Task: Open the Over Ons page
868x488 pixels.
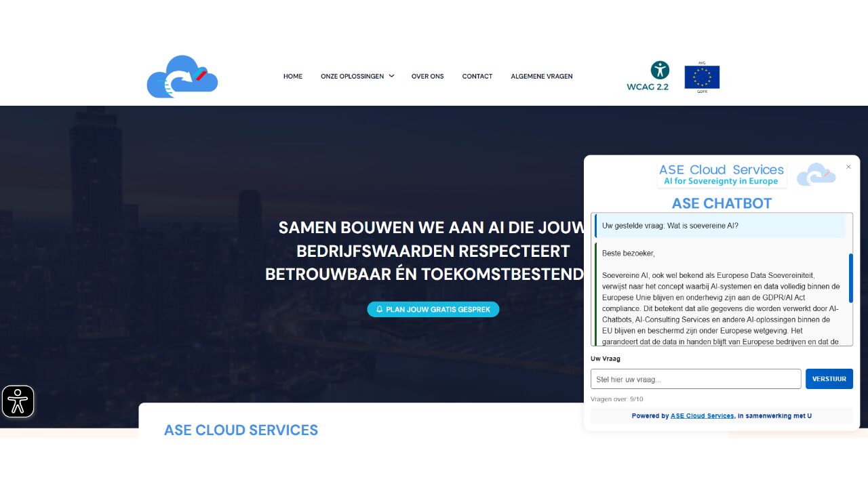Action: pyautogui.click(x=427, y=77)
